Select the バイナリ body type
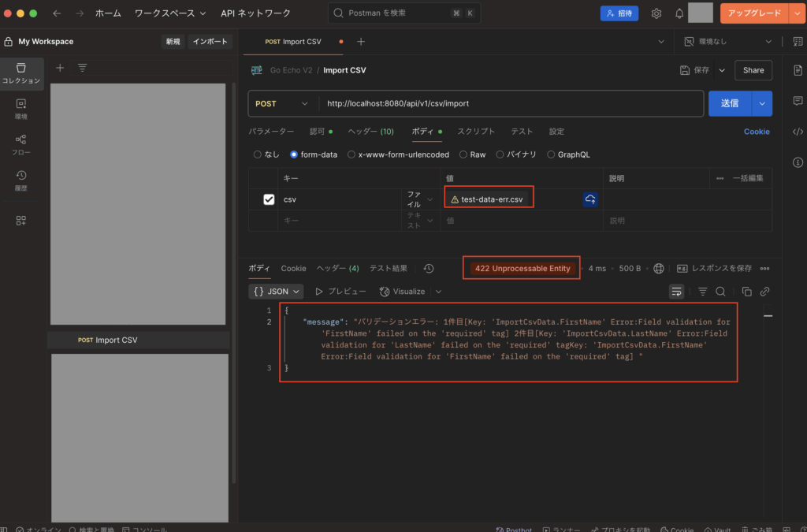Viewport: 807px width, 532px height. (x=515, y=154)
